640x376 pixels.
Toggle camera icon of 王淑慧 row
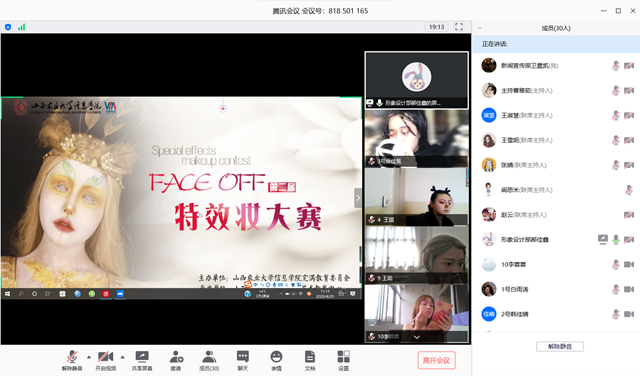[629, 116]
